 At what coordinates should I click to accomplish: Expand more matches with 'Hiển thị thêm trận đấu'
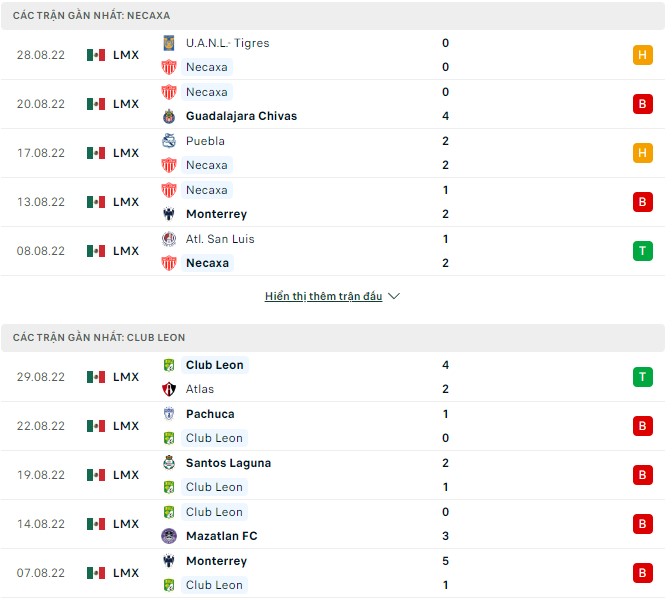325,297
